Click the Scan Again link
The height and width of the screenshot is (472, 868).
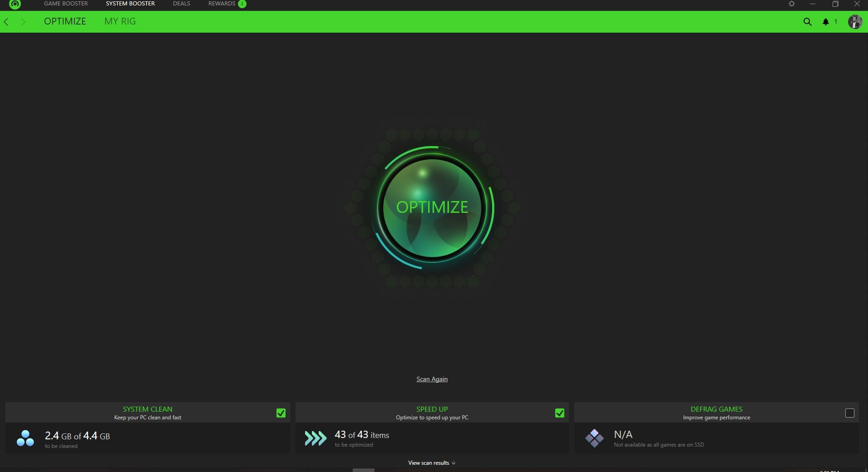pos(432,379)
